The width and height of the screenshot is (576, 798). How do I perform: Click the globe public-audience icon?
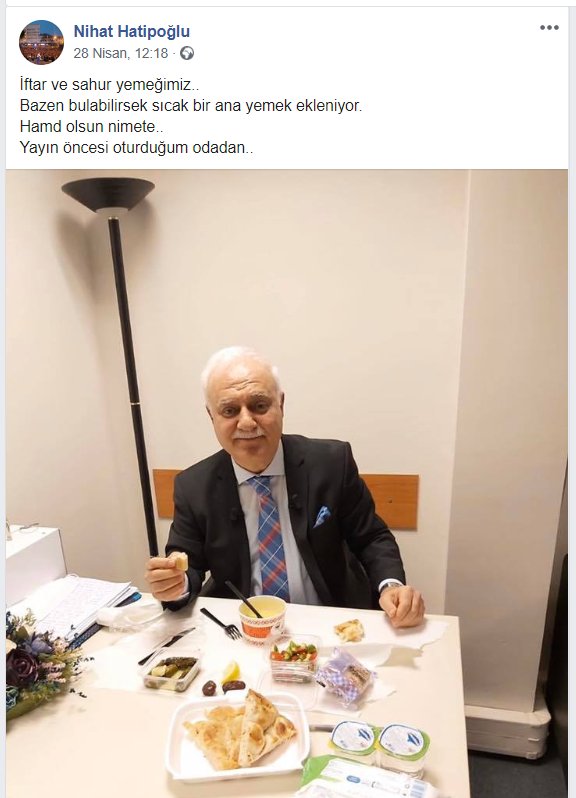tap(187, 53)
